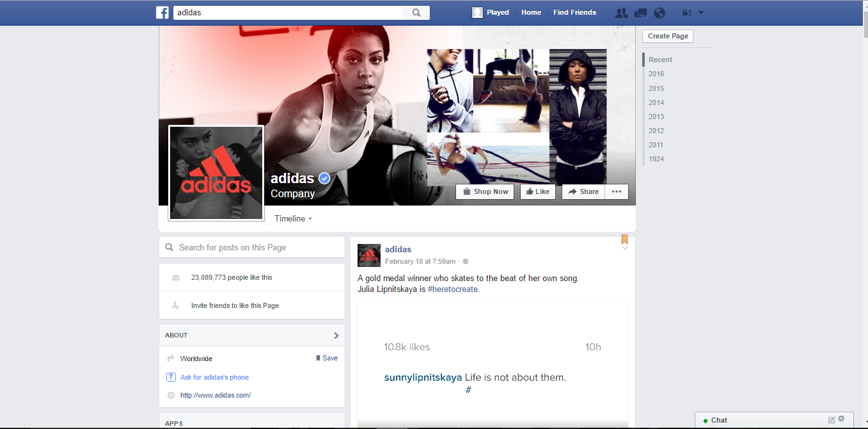Open the Timeline dropdown caret
868x429 pixels.
[x=310, y=218]
